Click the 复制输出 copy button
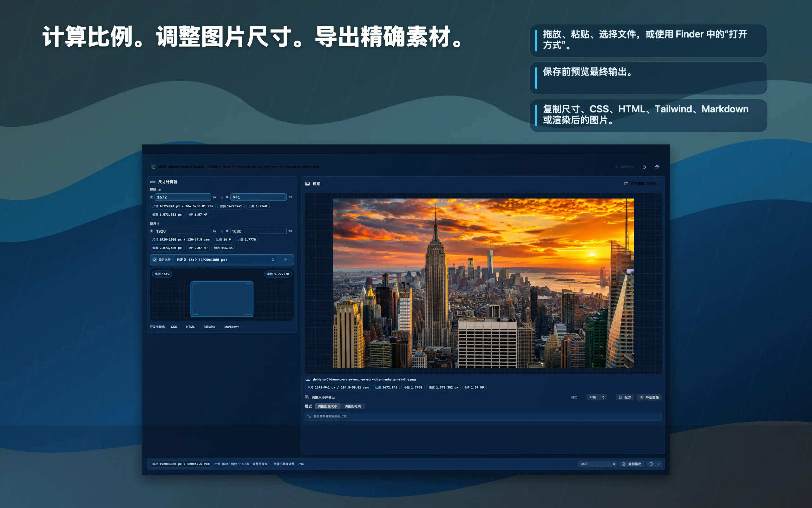Viewport: 812px width, 508px height. tap(632, 464)
